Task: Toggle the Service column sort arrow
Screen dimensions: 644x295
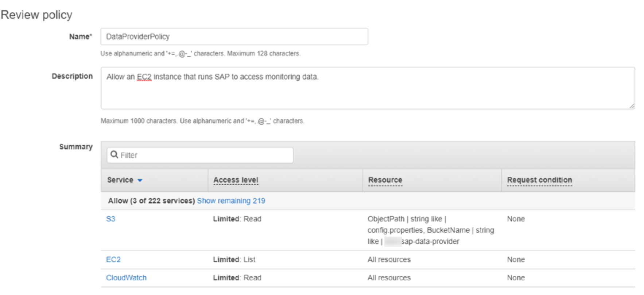Action: click(140, 180)
